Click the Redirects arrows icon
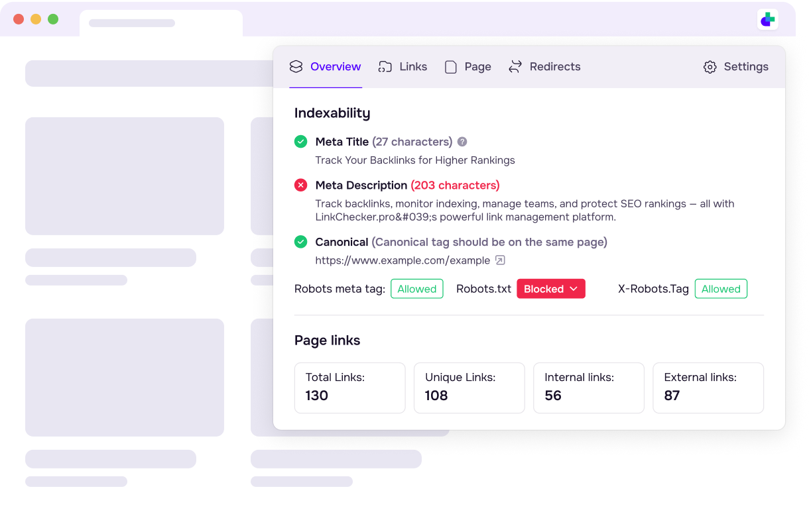Viewport: 811px width, 532px height. (515, 67)
